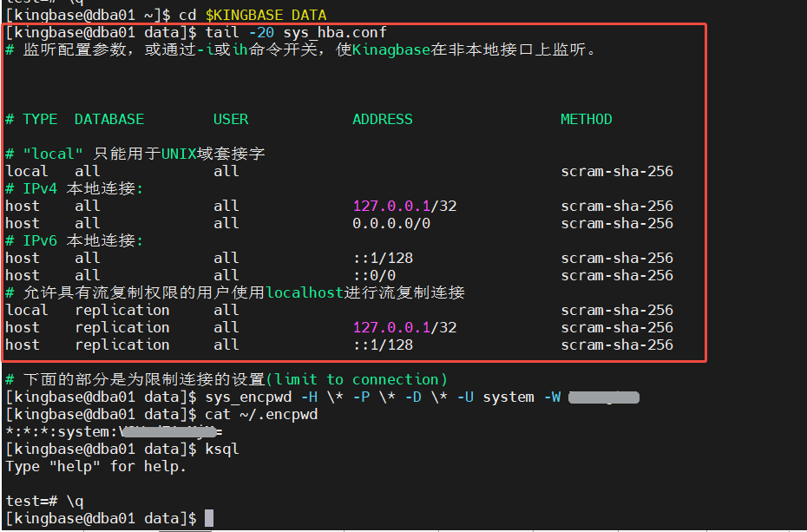This screenshot has height=532, width=807.
Task: Click the 'DATABASE' column header
Action: [x=109, y=120]
